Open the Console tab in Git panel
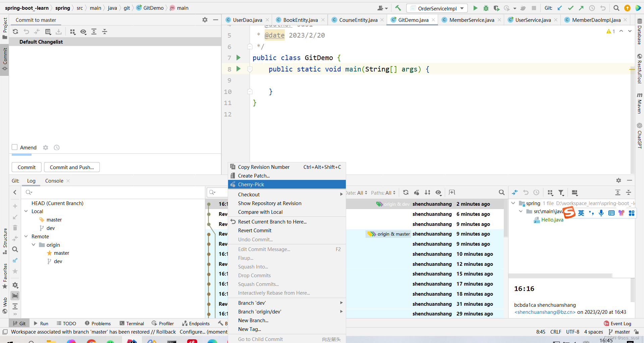The width and height of the screenshot is (644, 343). click(x=54, y=181)
